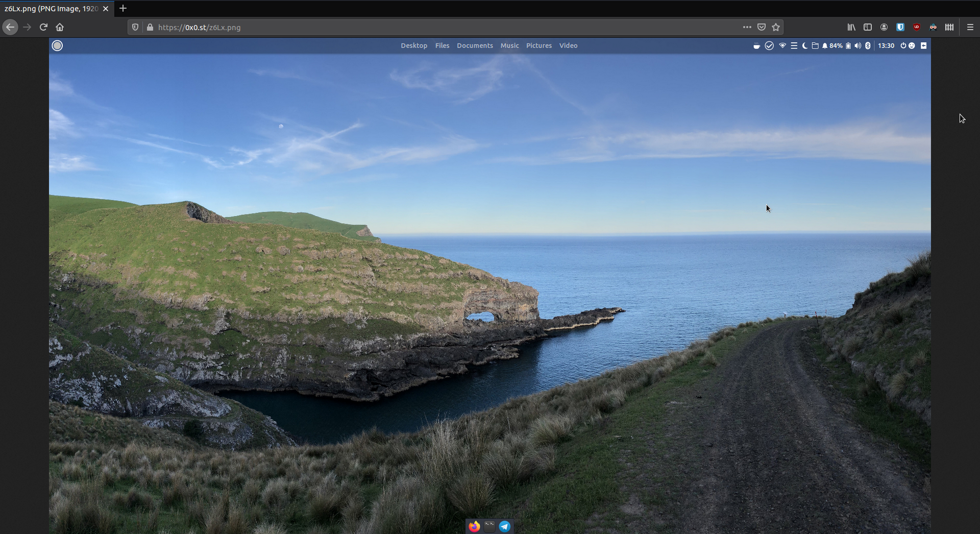The height and width of the screenshot is (534, 980).
Task: Open Desktop in panel shortcuts
Action: click(x=414, y=45)
